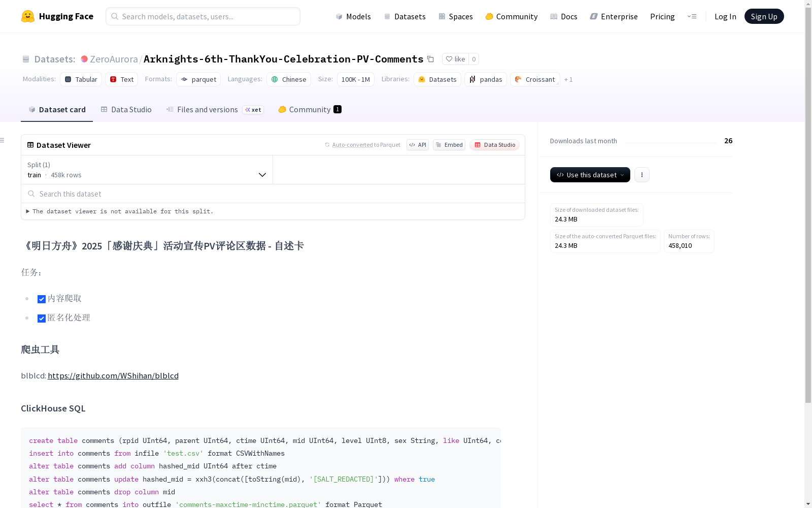Open the three-dot more options menu
This screenshot has height=508, width=812.
[x=642, y=175]
